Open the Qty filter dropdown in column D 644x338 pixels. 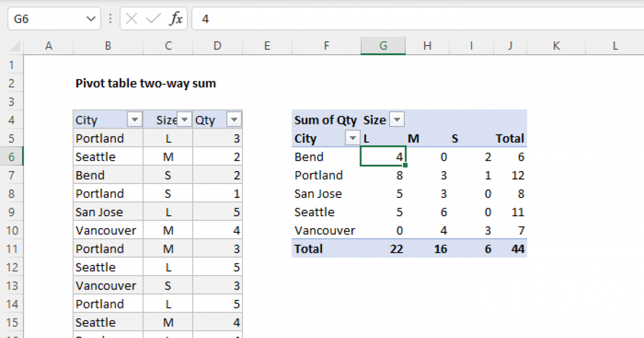tap(234, 120)
